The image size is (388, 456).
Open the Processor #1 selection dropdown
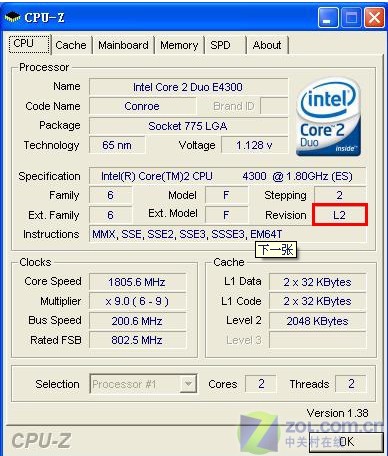click(x=143, y=384)
